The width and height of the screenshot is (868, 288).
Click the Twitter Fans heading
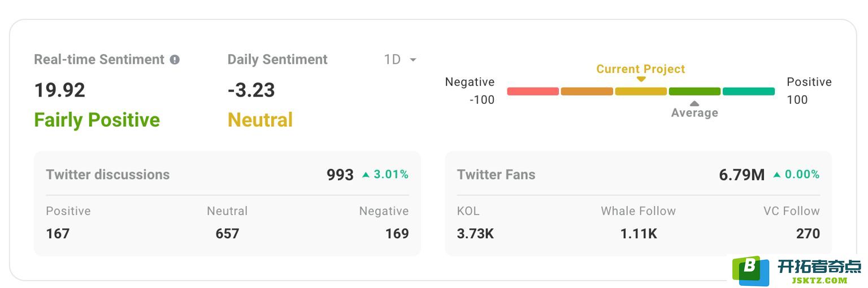coord(496,174)
